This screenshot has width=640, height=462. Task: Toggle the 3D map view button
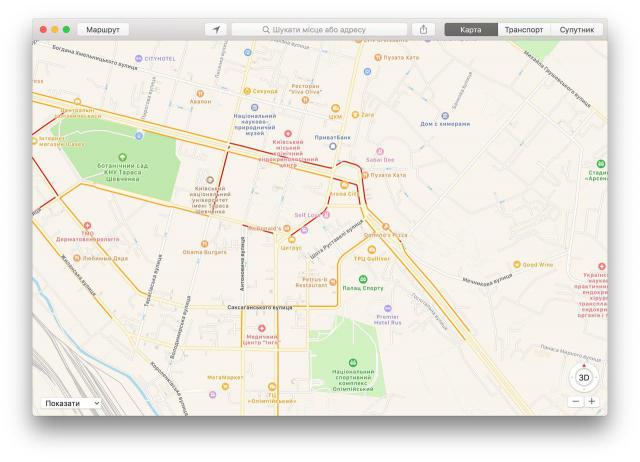tap(584, 379)
